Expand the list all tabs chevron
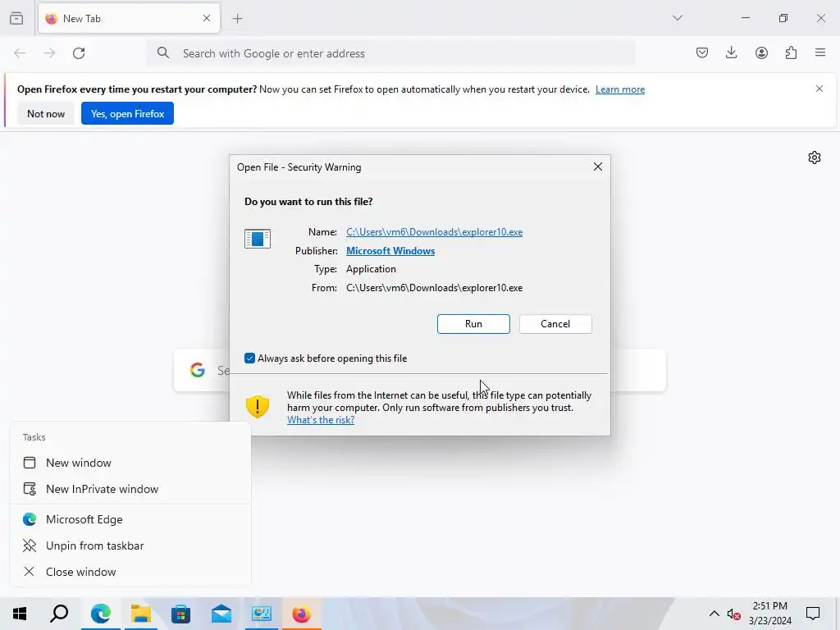840x630 pixels. click(677, 18)
